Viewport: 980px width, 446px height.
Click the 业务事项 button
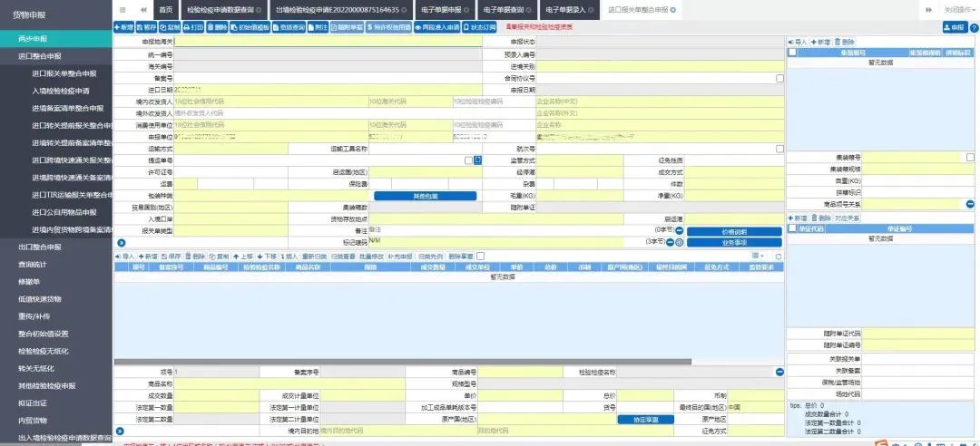pos(734,242)
